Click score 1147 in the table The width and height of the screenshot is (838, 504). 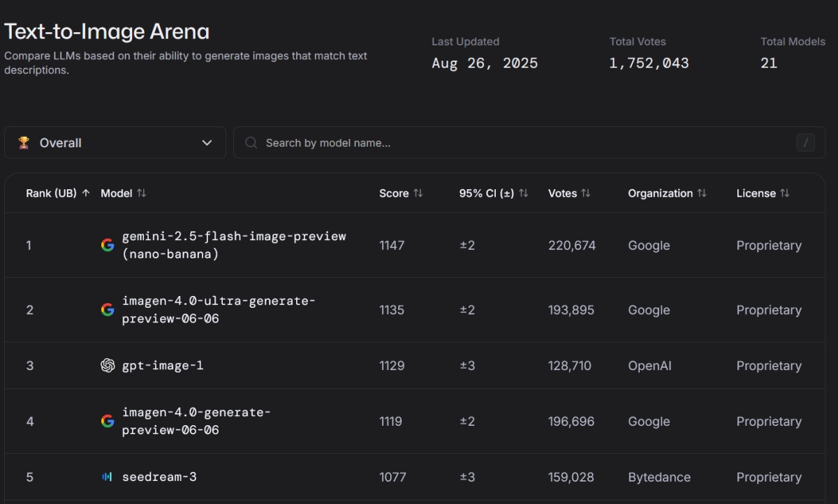pyautogui.click(x=392, y=245)
